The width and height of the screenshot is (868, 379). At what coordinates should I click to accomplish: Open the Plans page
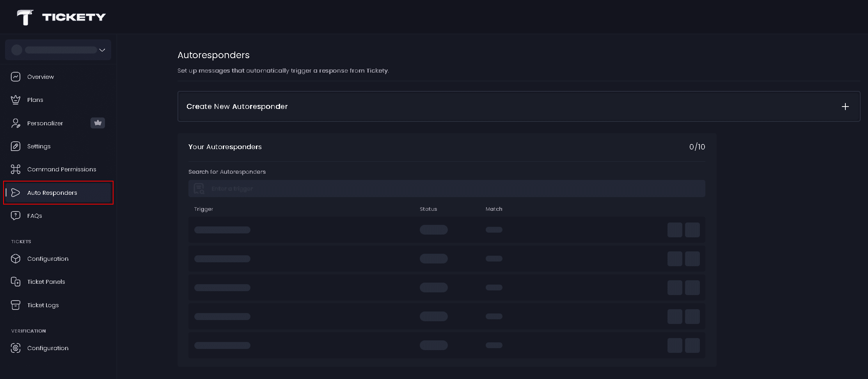click(35, 100)
